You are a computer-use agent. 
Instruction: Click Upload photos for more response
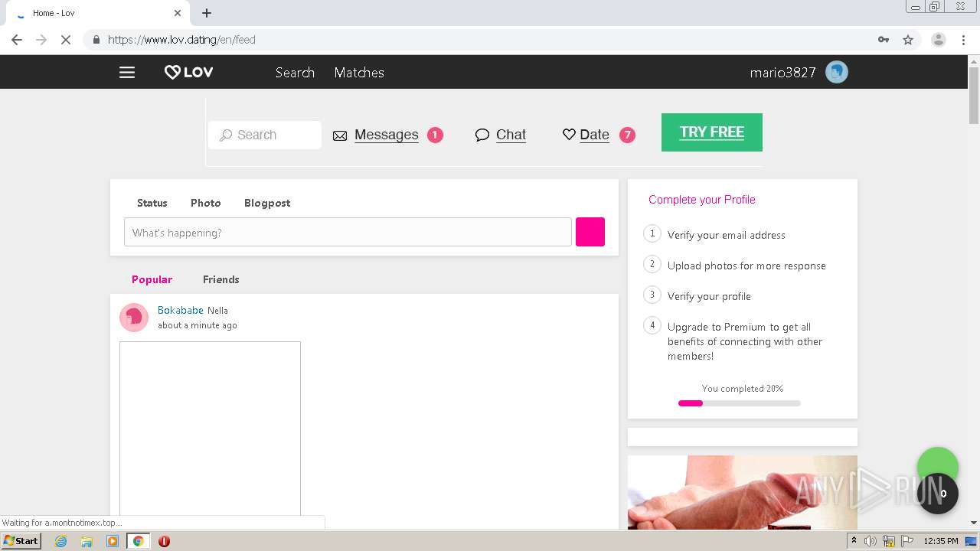click(746, 266)
